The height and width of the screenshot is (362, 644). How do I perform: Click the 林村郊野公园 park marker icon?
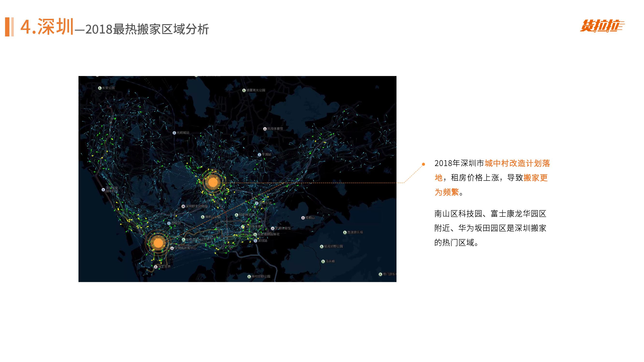click(x=249, y=276)
